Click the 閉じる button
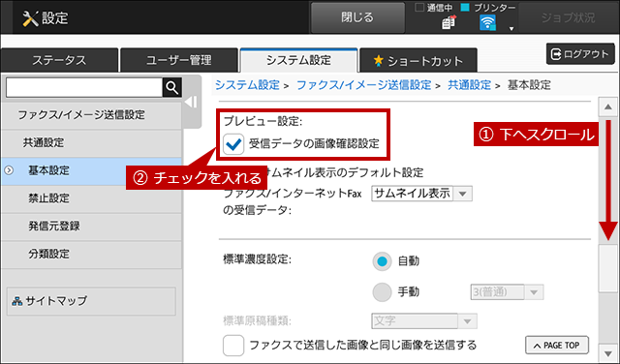This screenshot has width=620, height=364. (x=357, y=17)
